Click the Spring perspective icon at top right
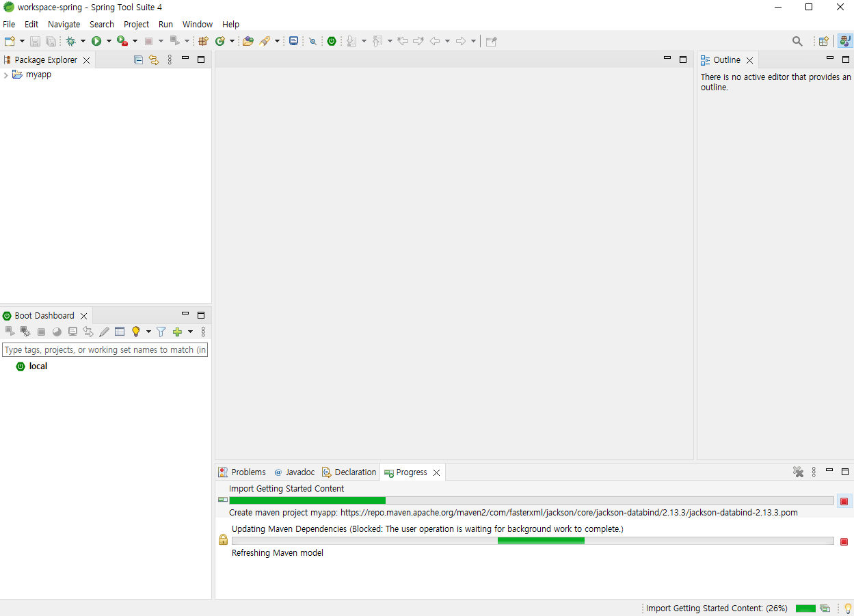The width and height of the screenshot is (854, 616). [x=845, y=41]
